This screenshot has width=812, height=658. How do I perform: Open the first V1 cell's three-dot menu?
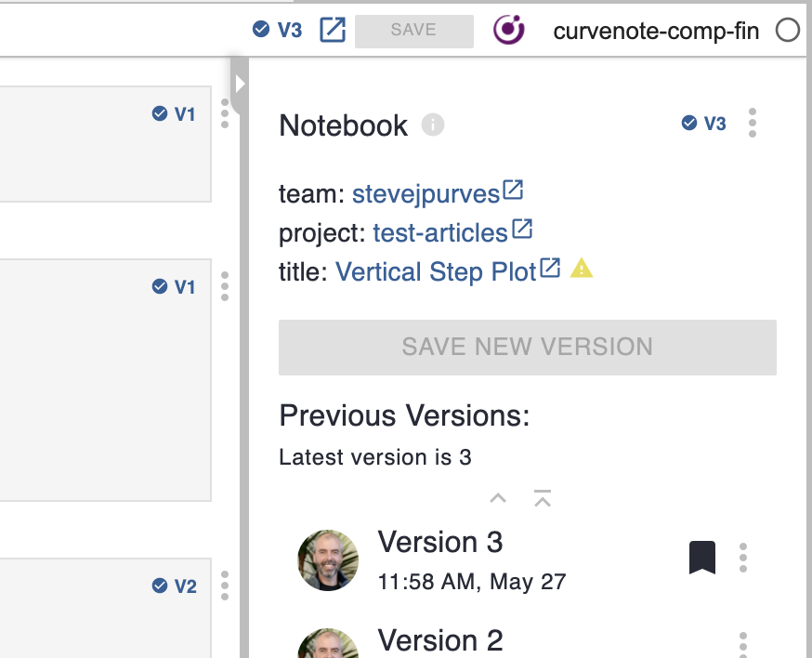(x=225, y=114)
